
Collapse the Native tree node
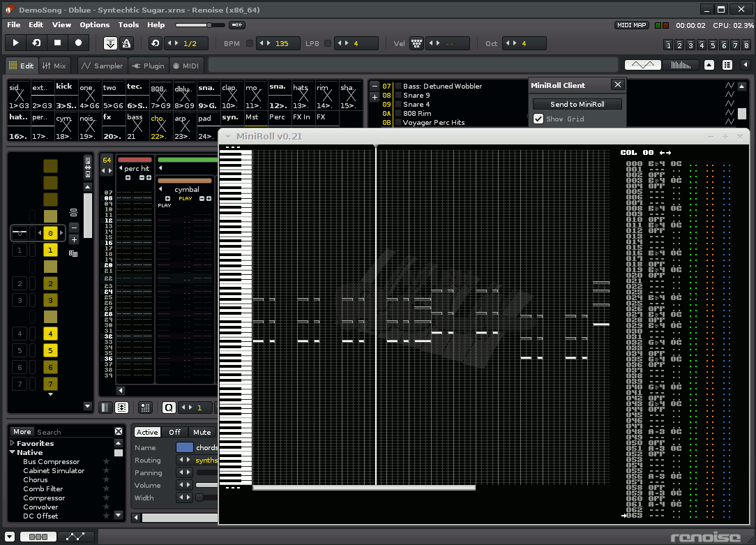click(x=13, y=452)
